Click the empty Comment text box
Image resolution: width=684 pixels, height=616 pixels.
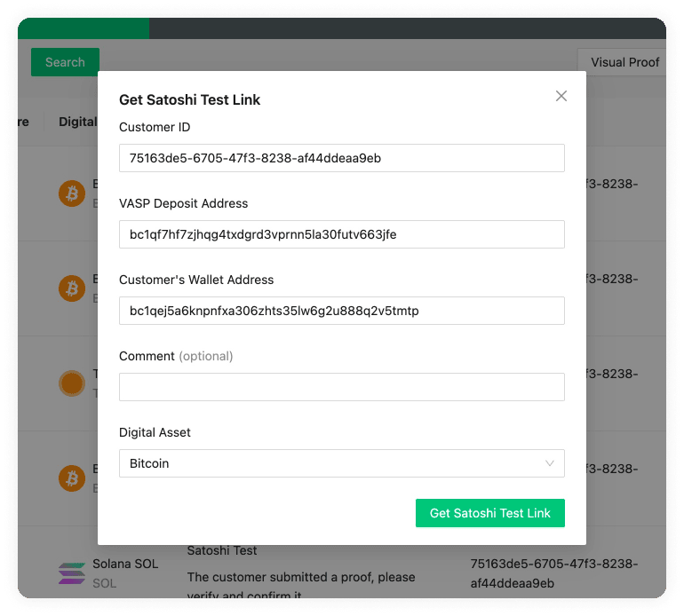(x=341, y=387)
